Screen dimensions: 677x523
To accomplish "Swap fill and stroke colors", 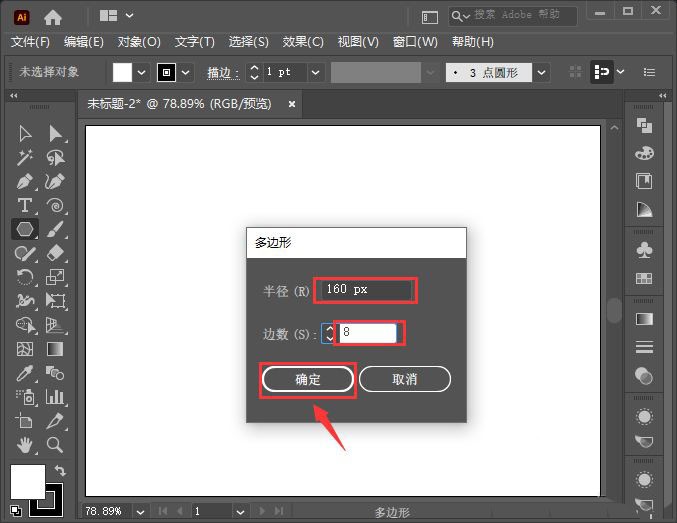I will (60, 470).
